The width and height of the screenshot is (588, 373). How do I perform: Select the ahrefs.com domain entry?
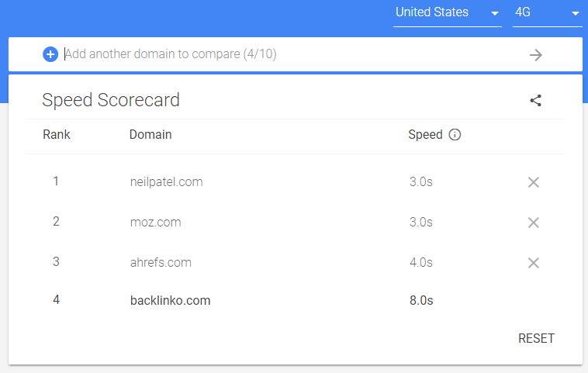click(161, 262)
